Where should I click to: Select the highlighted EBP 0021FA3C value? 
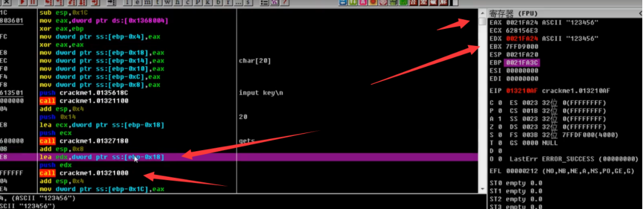tap(522, 62)
